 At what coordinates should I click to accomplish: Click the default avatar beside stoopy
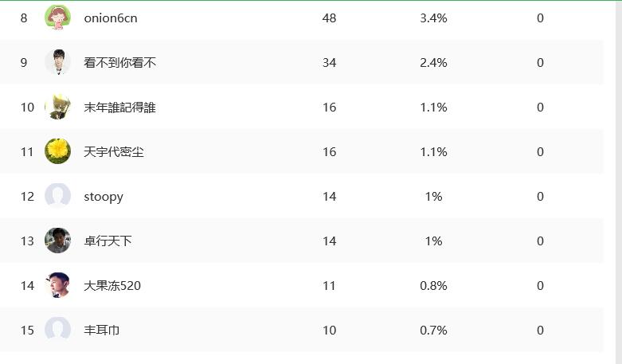(57, 196)
